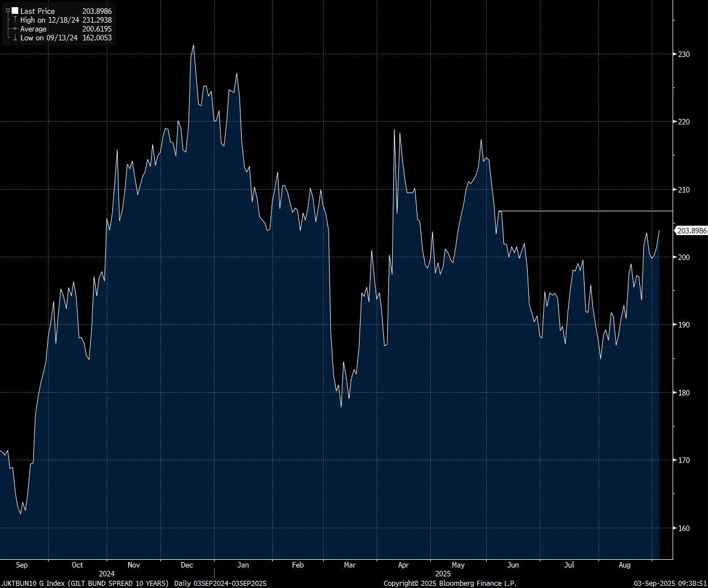
Task: Click the white Last Price color swatch
Action: 15,11
